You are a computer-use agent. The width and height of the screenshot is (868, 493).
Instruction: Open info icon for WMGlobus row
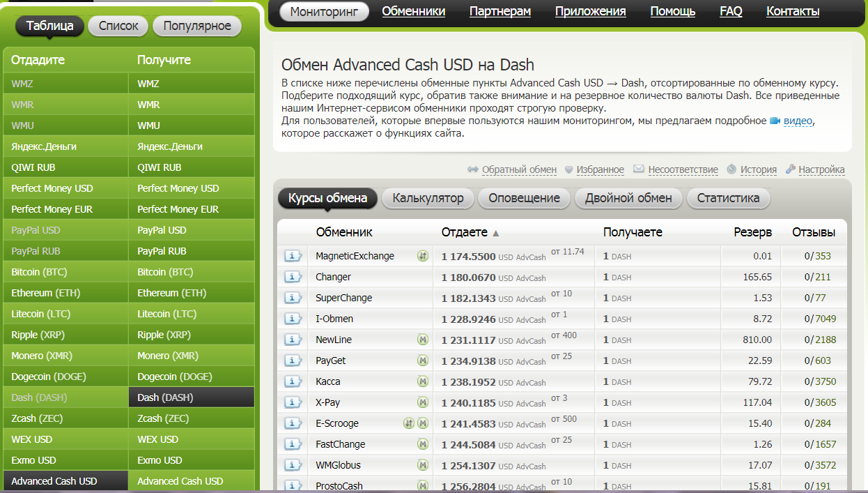click(x=293, y=465)
